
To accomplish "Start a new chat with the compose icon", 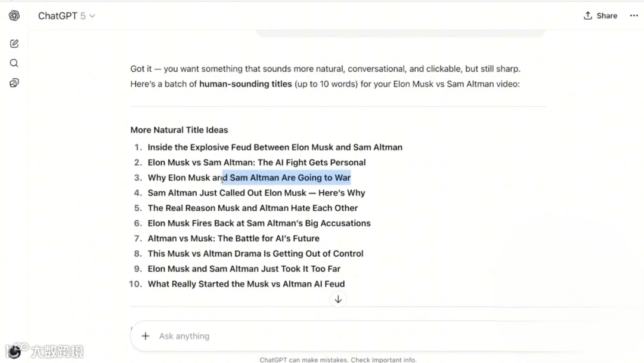I will [14, 44].
